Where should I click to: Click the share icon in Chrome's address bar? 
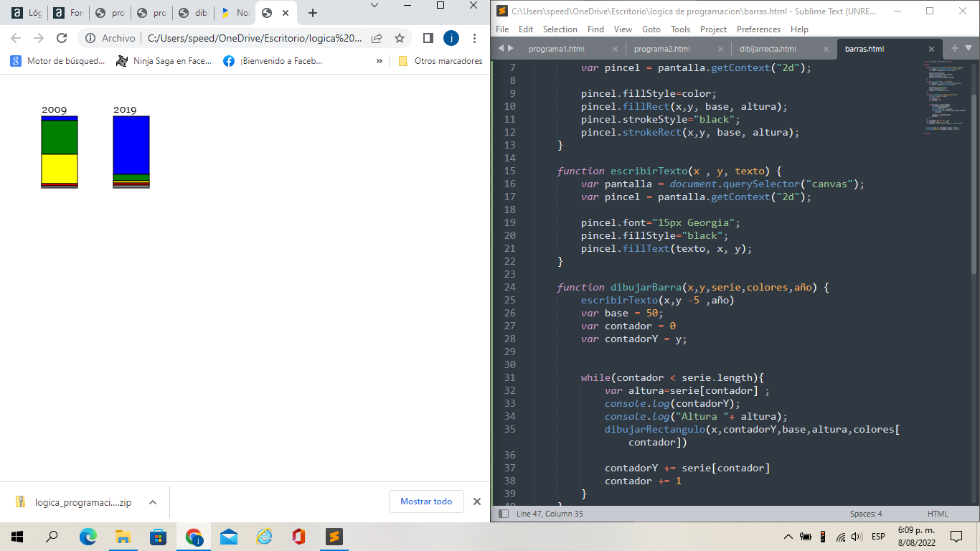[377, 38]
